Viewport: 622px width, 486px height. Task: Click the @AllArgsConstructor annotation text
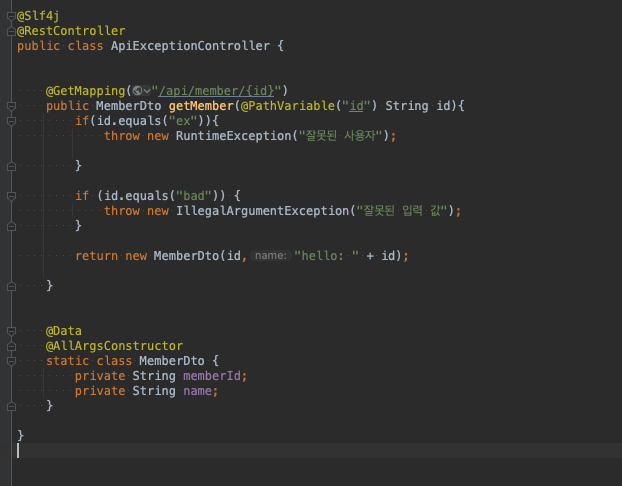[114, 346]
